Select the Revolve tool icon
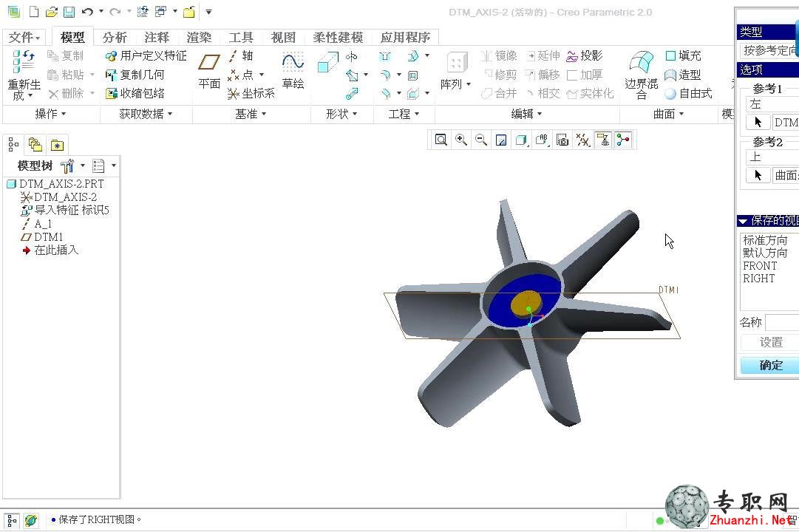 (x=352, y=56)
